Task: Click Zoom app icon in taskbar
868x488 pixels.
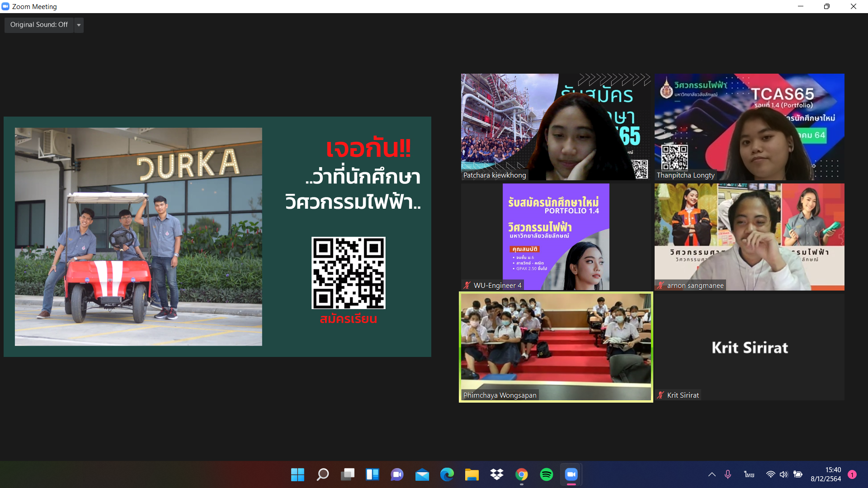Action: coord(571,474)
